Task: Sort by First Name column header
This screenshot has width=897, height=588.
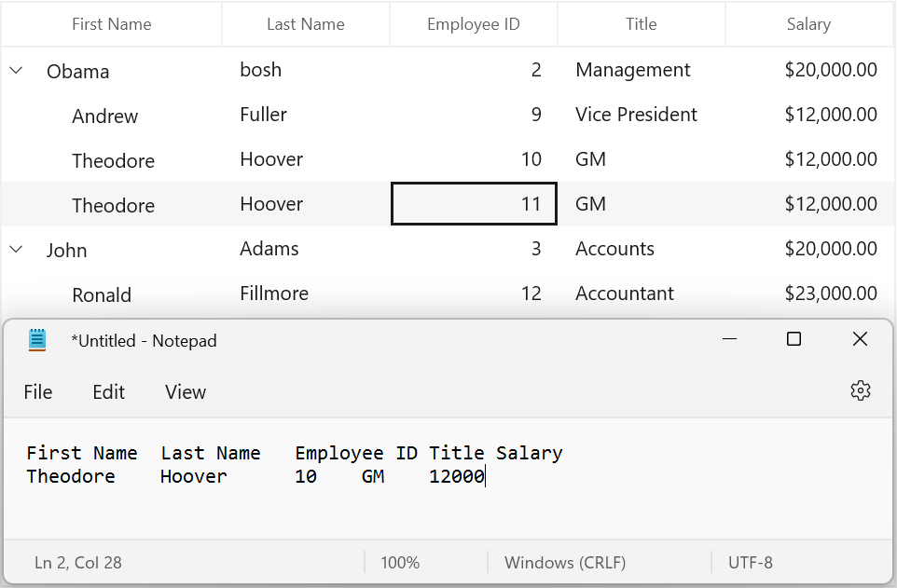Action: tap(112, 24)
